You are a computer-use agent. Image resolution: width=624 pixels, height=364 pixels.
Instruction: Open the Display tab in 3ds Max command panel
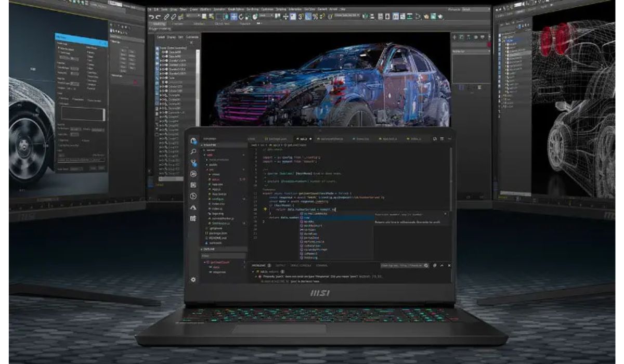click(483, 37)
